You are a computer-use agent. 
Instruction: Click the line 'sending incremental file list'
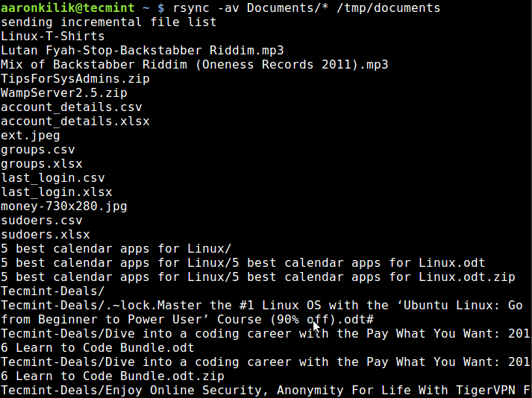[109, 22]
